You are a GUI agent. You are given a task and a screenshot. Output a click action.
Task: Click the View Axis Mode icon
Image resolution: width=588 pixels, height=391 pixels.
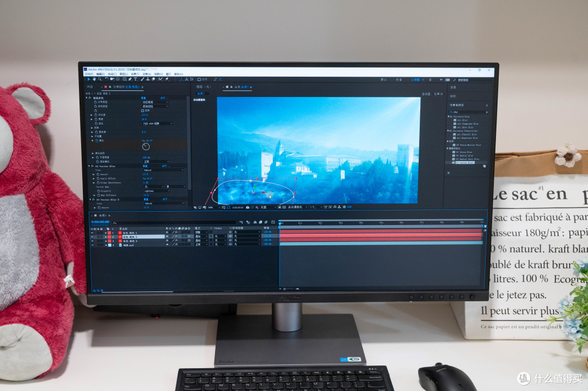tap(192, 79)
